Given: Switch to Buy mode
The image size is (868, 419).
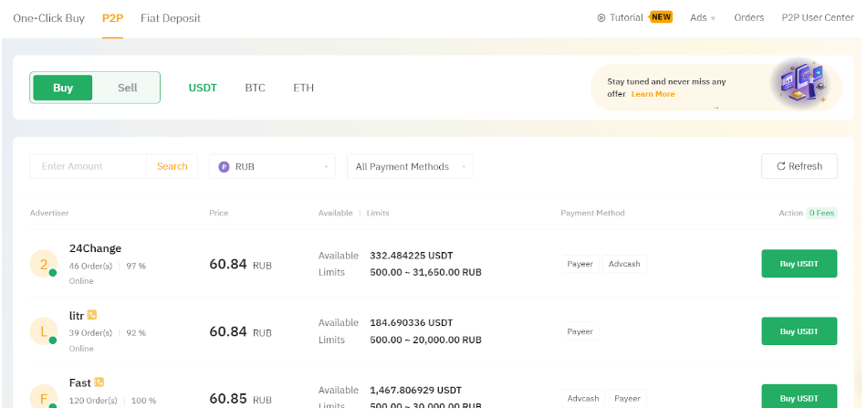Looking at the screenshot, I should tap(63, 88).
